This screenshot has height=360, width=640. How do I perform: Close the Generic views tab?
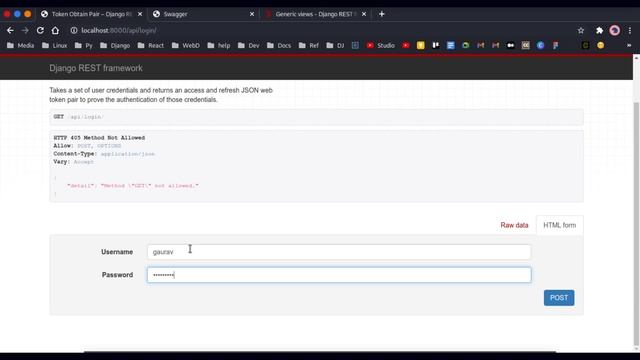364,14
